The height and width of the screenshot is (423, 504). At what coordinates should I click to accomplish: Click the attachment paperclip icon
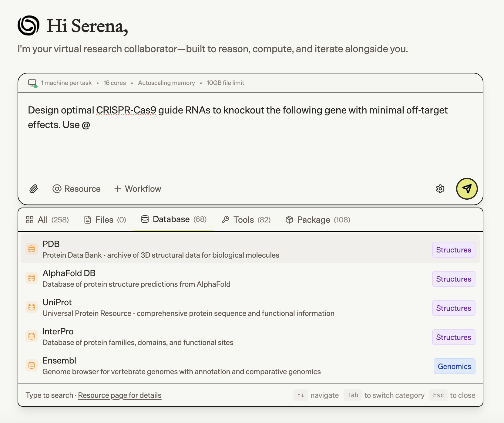click(x=34, y=189)
